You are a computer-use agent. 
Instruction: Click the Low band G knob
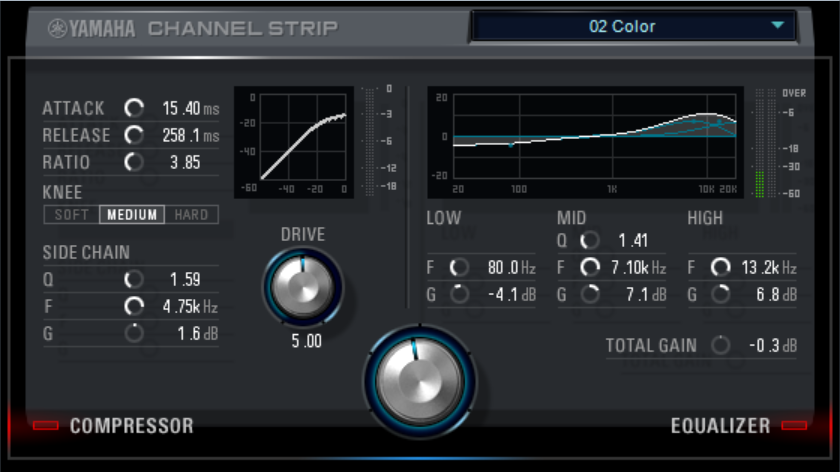point(459,294)
